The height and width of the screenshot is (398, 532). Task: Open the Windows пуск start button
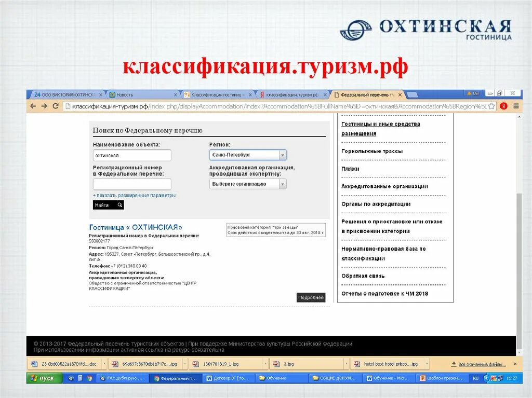coord(45,378)
